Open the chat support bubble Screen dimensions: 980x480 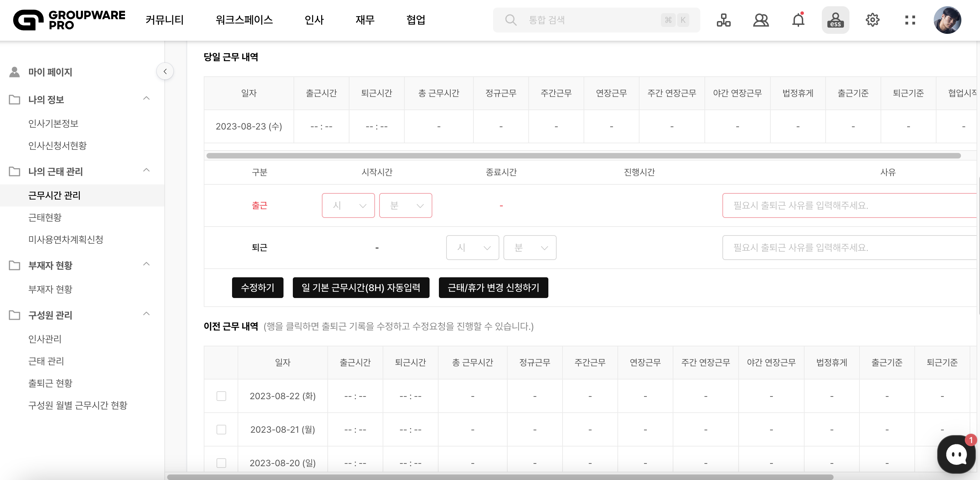pos(956,454)
